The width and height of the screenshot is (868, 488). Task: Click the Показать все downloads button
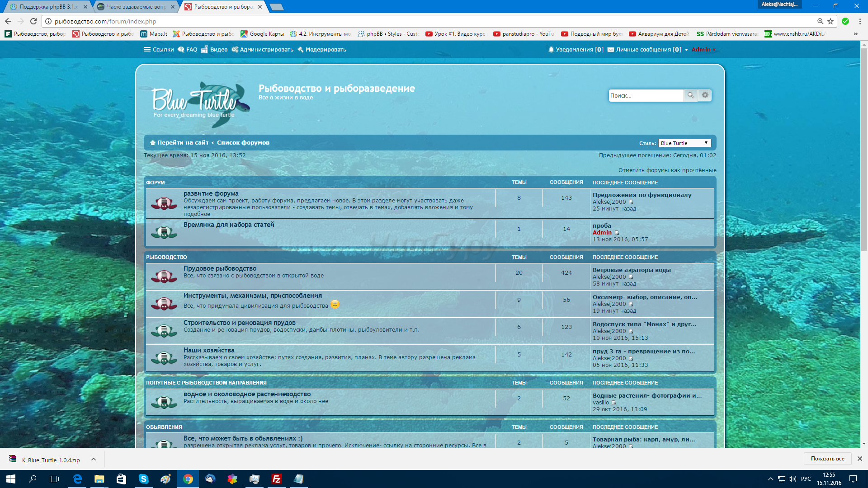[827, 459]
